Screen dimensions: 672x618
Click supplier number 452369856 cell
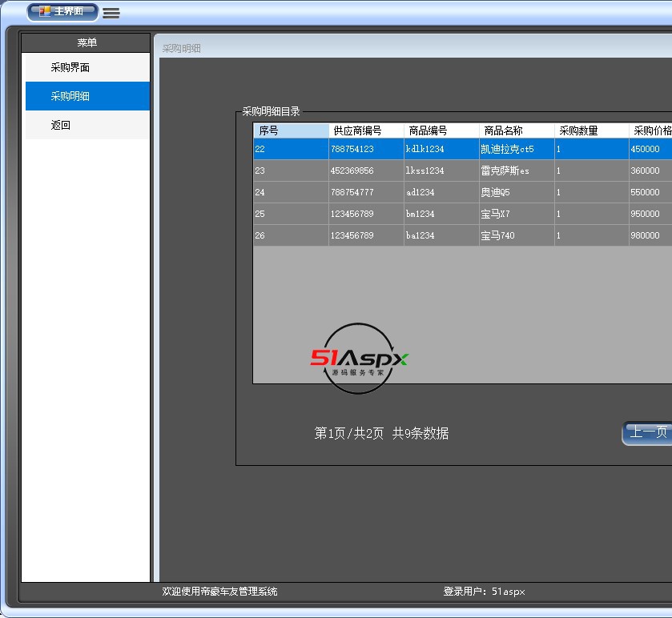(x=352, y=171)
